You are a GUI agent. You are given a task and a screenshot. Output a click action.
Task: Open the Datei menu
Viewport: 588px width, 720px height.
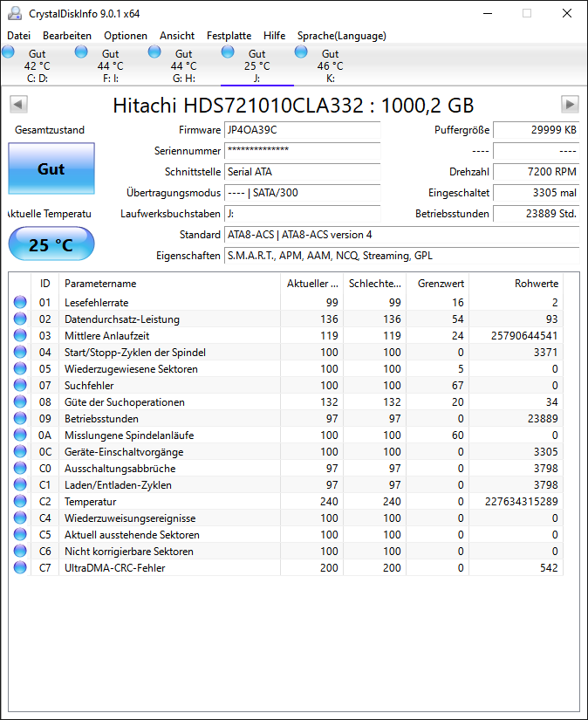pyautogui.click(x=19, y=36)
